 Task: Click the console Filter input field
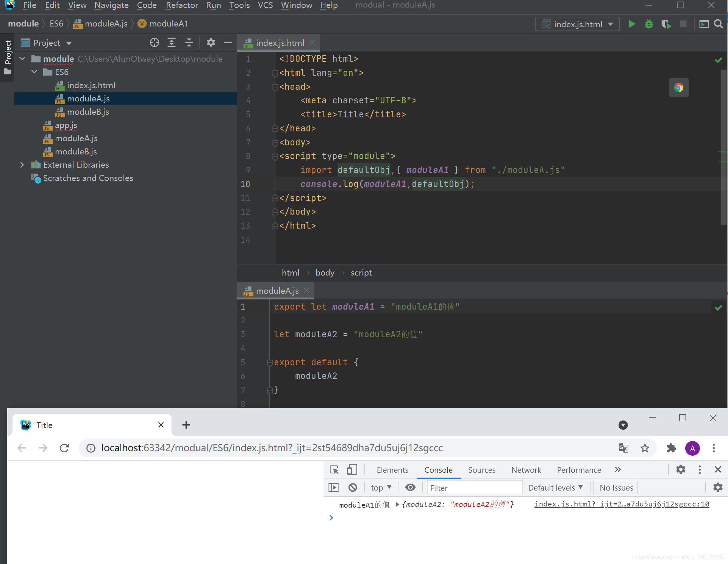[x=474, y=488]
